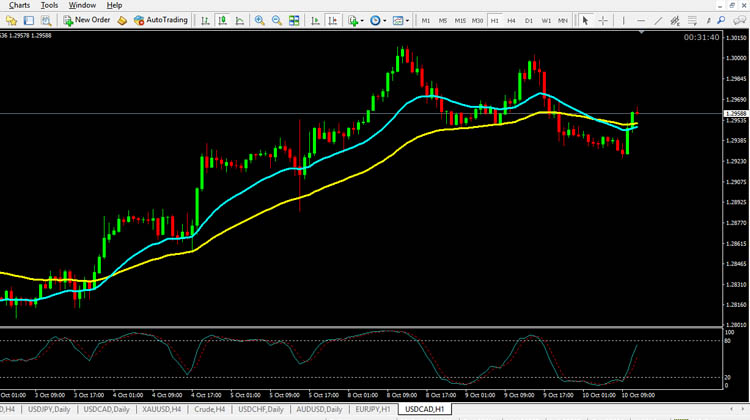Switch chart to bar chart type
750x420 pixels.
[205, 21]
